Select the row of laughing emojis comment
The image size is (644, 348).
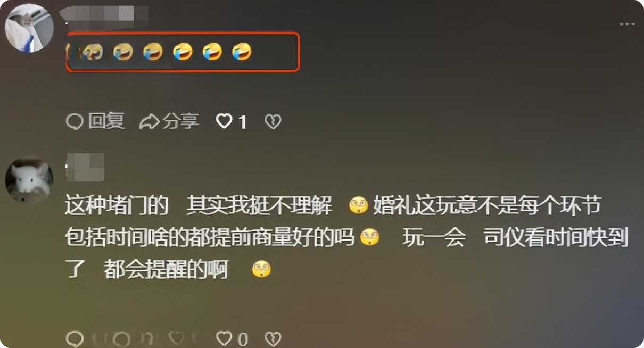(183, 52)
